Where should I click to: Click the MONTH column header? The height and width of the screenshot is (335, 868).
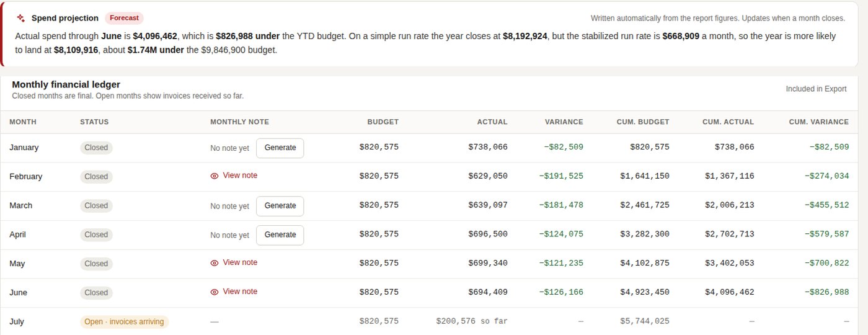[23, 122]
